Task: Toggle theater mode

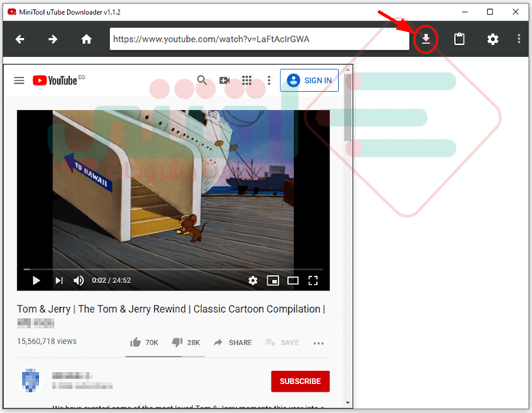Action: click(293, 281)
